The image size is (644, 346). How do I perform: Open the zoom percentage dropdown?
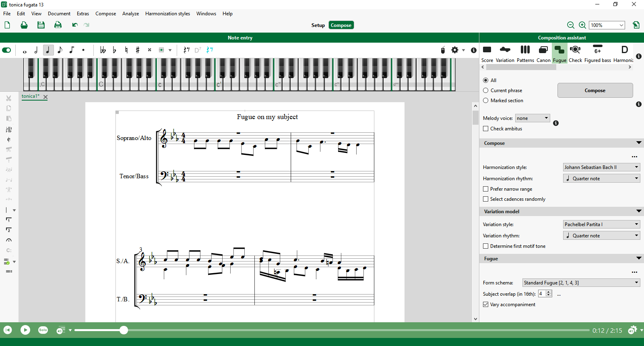click(x=607, y=25)
